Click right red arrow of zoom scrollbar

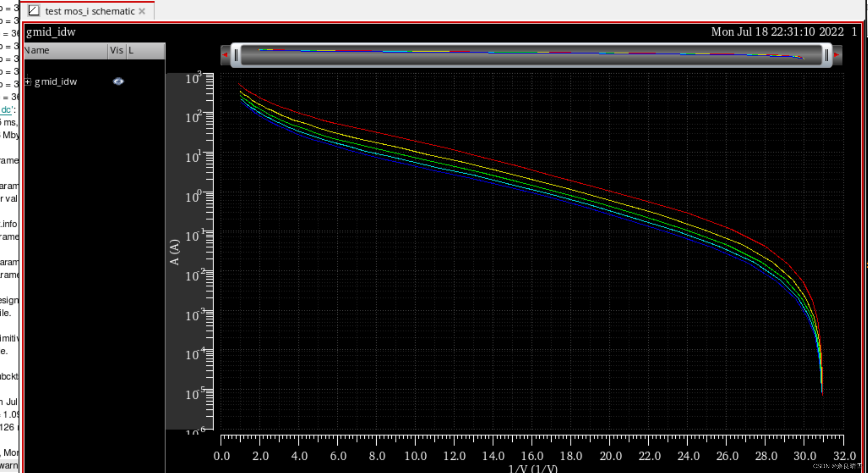(837, 55)
